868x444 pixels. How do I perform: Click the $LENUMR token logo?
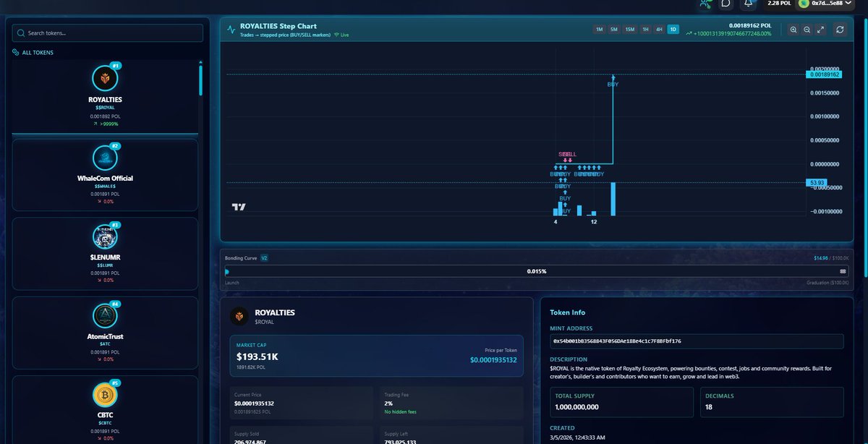[x=105, y=236]
